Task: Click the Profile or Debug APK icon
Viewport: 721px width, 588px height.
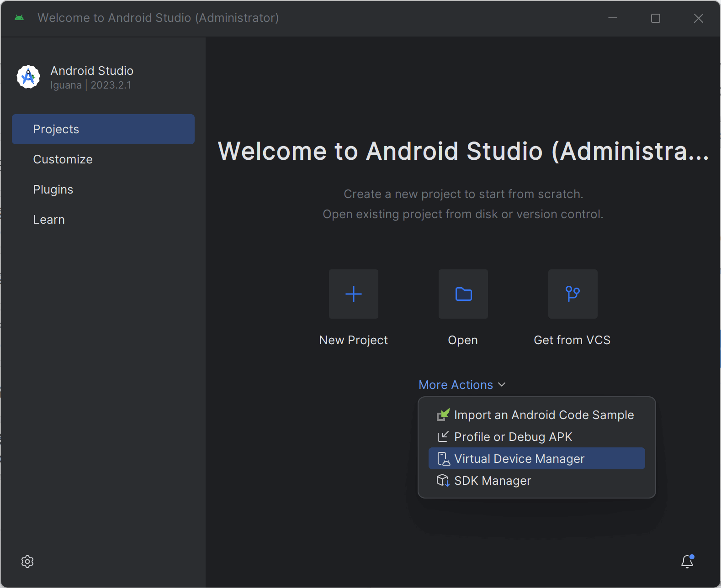Action: pos(443,437)
